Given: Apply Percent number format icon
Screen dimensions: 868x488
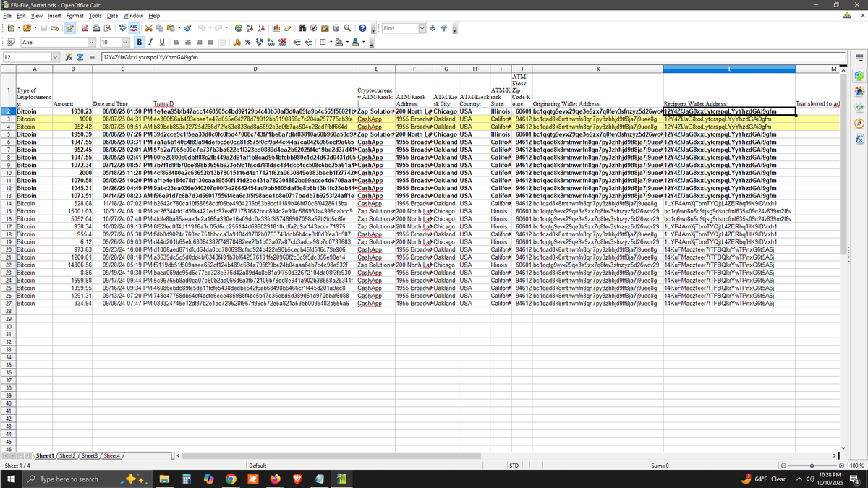Looking at the screenshot, I should tap(248, 43).
